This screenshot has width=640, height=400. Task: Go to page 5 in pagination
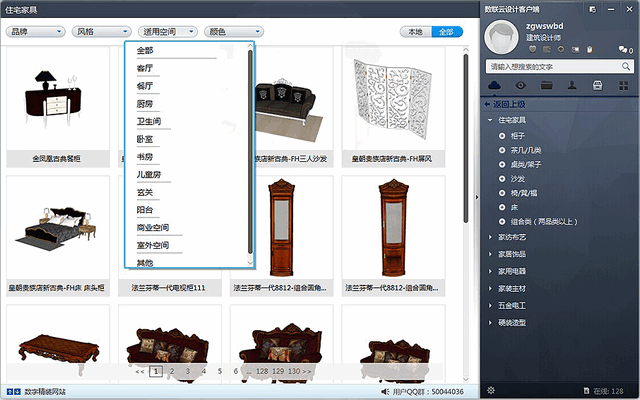pyautogui.click(x=220, y=371)
